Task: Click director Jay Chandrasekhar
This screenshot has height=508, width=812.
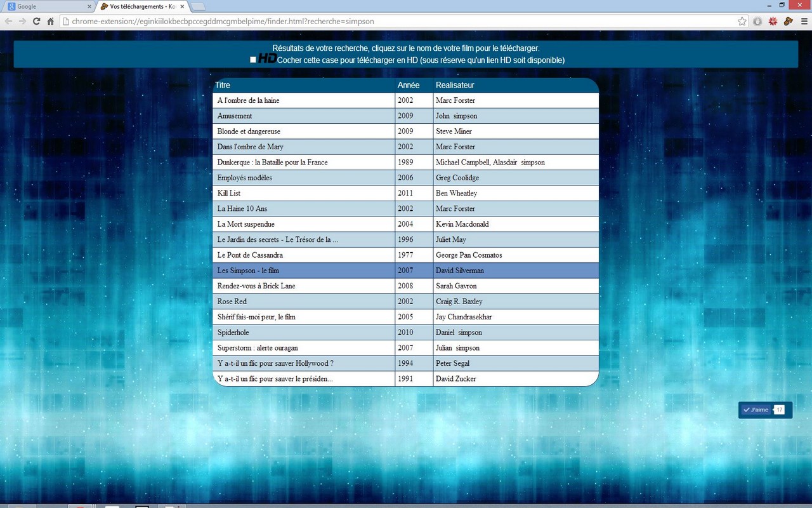Action: pyautogui.click(x=464, y=317)
